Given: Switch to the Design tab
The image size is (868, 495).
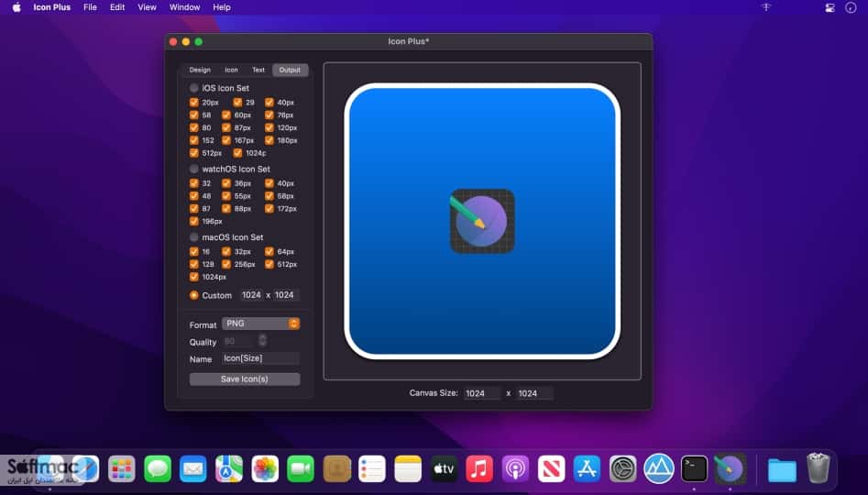Looking at the screenshot, I should click(x=200, y=70).
